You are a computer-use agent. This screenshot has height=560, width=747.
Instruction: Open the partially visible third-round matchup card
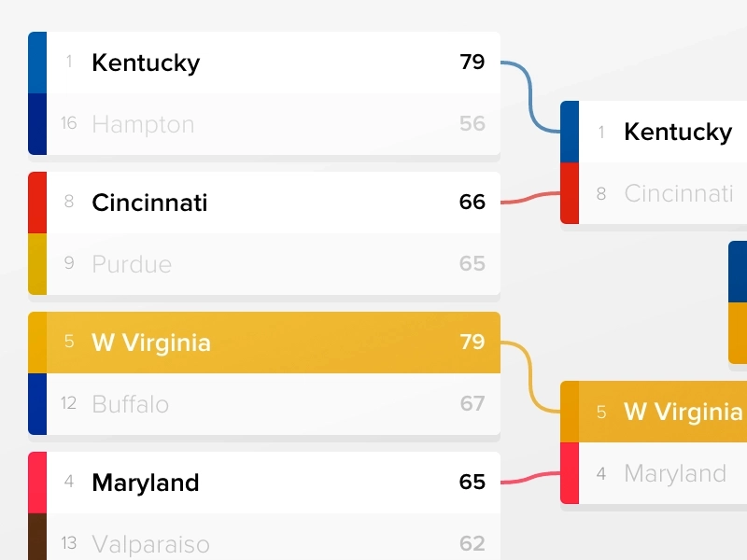click(738, 302)
